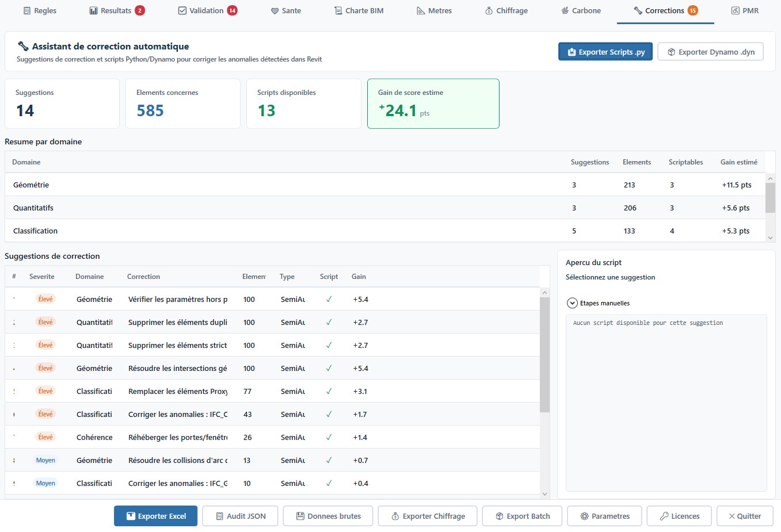Click the Exporter Chiffrage button

(428, 516)
